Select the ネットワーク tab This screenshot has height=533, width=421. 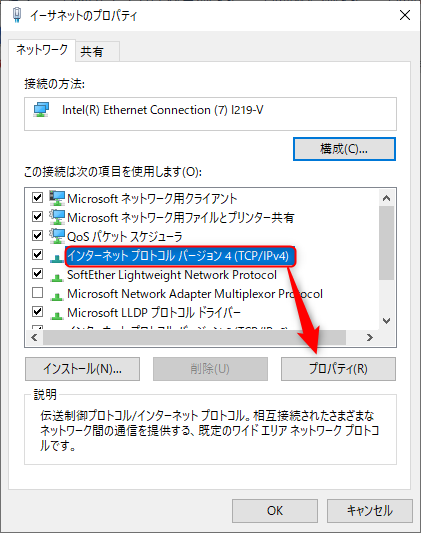click(x=42, y=50)
